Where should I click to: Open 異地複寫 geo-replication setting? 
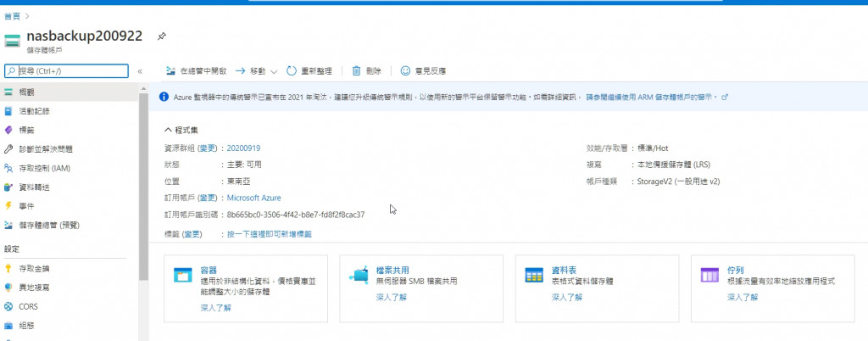pos(69,288)
